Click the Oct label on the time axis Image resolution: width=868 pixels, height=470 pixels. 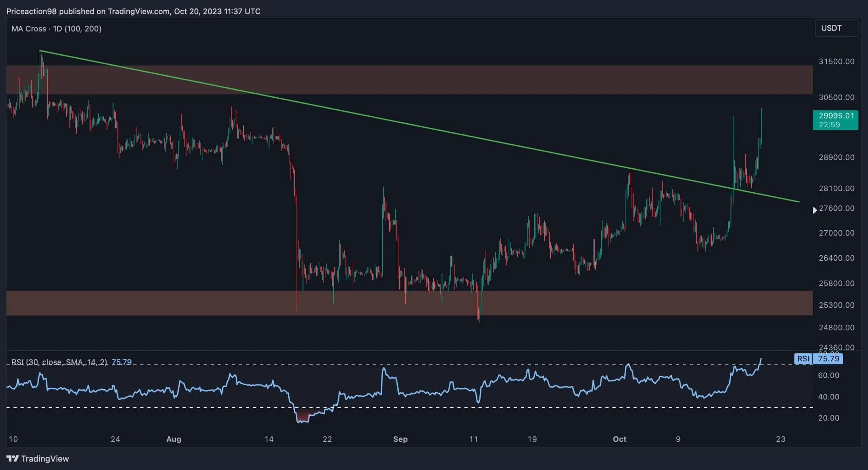[620, 439]
